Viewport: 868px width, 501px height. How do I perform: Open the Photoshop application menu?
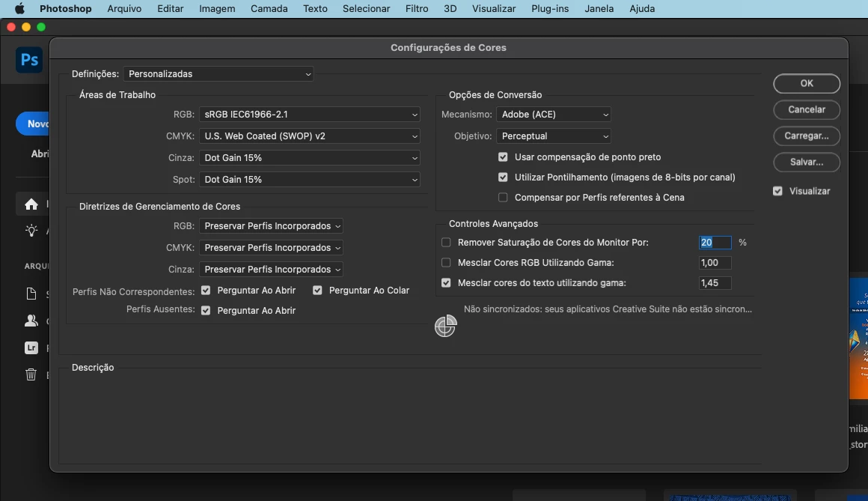(x=65, y=9)
